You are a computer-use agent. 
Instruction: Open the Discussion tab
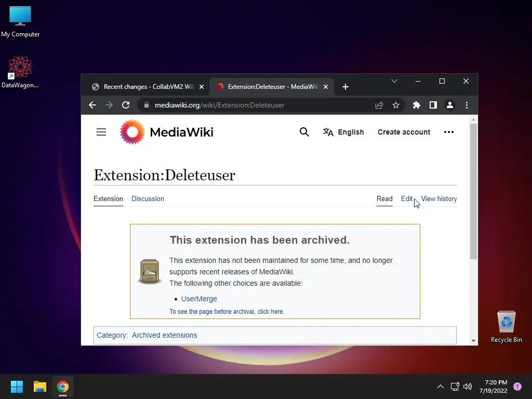point(148,199)
